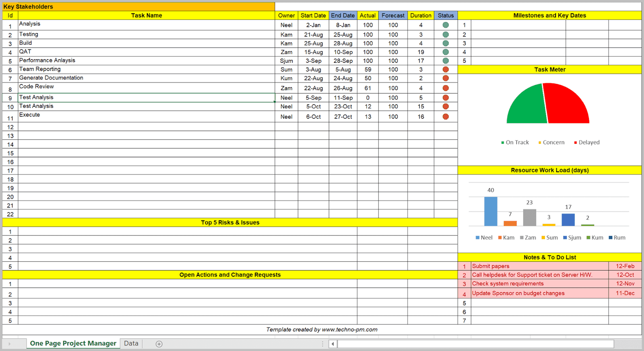Click the On Track legend entry

pos(515,142)
